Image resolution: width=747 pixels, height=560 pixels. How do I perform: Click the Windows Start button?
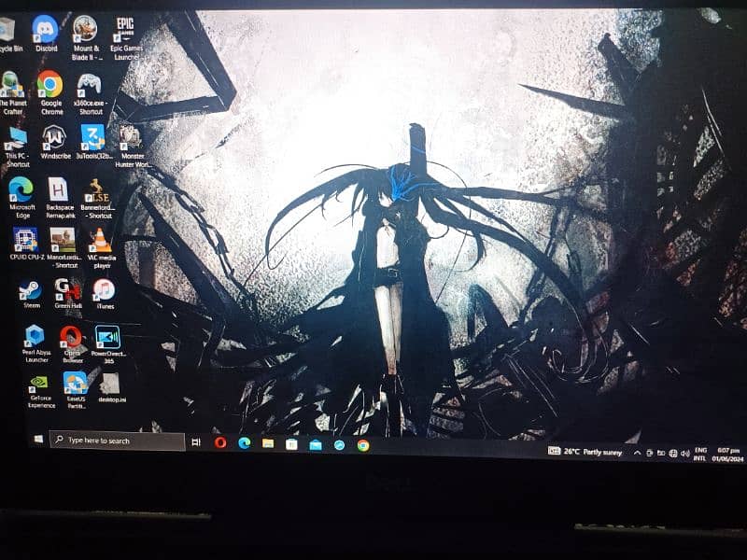pyautogui.click(x=38, y=439)
